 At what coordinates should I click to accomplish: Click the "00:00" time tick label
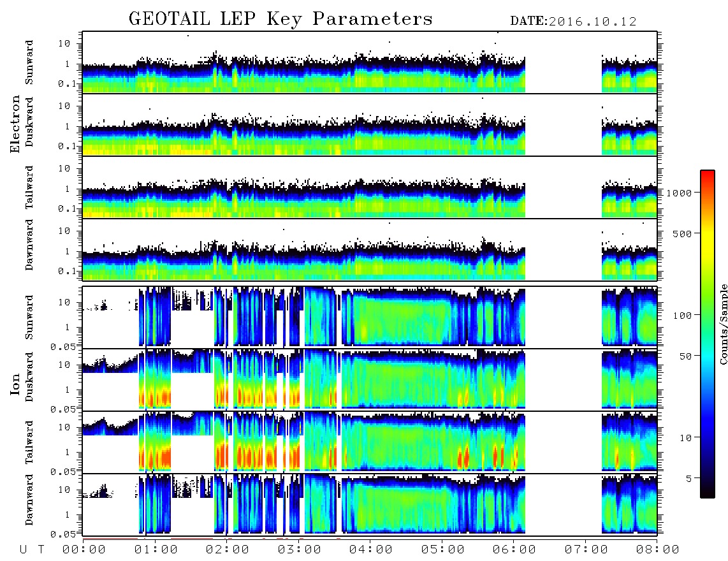(84, 550)
